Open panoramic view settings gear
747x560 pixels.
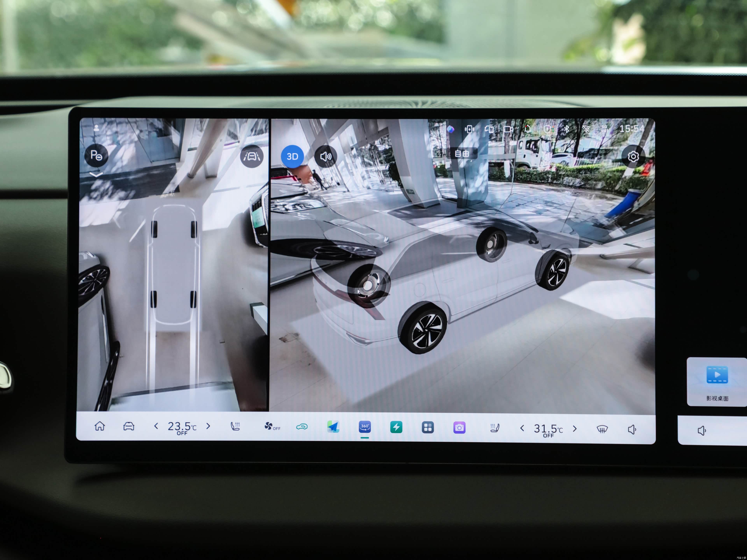(633, 157)
